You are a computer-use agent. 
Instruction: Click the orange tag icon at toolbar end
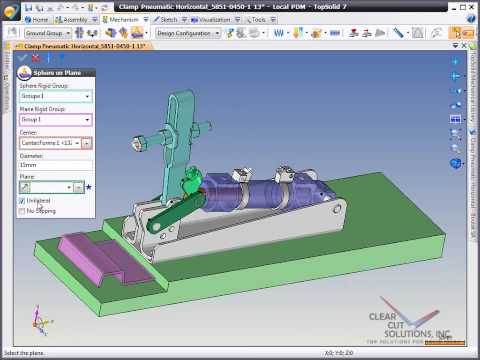[x=468, y=33]
